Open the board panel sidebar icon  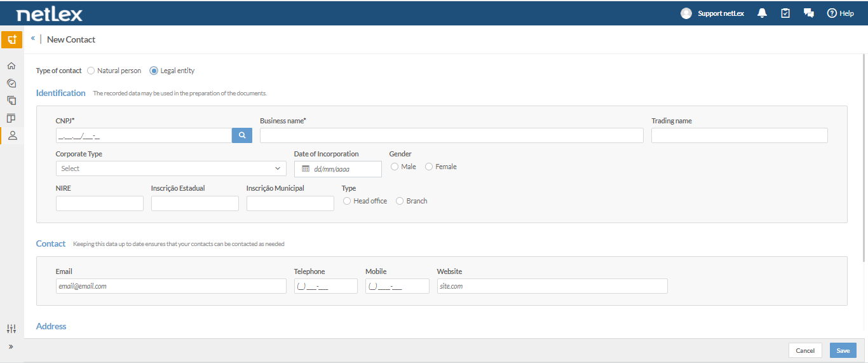click(x=11, y=118)
